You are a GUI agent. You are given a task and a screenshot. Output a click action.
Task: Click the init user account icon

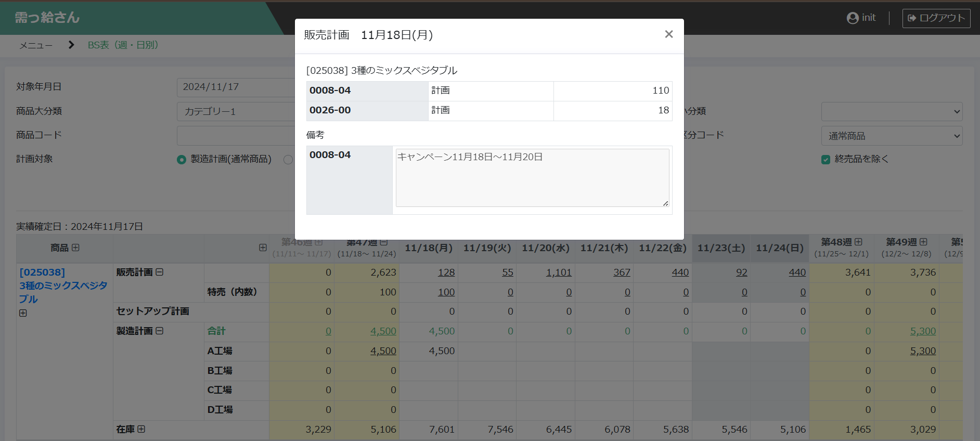[x=852, y=18]
